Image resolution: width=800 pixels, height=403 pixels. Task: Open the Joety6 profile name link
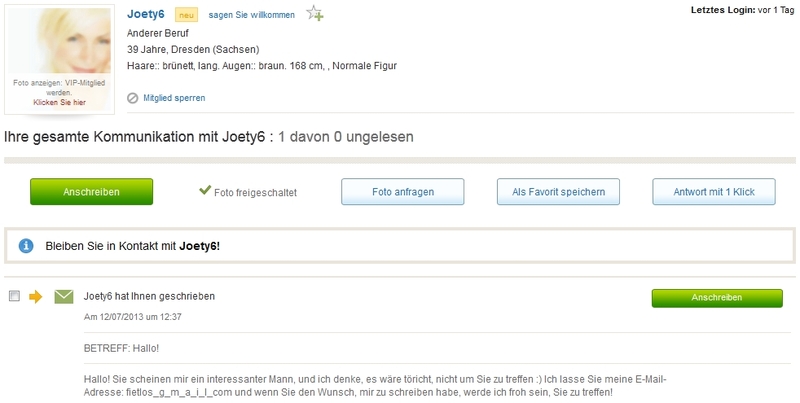click(x=146, y=14)
